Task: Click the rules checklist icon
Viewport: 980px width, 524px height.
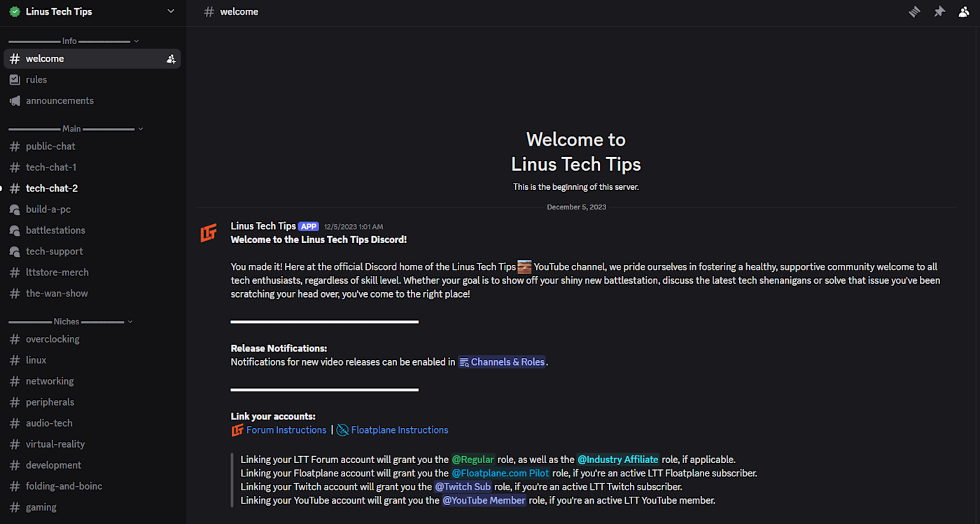Action: [14, 80]
